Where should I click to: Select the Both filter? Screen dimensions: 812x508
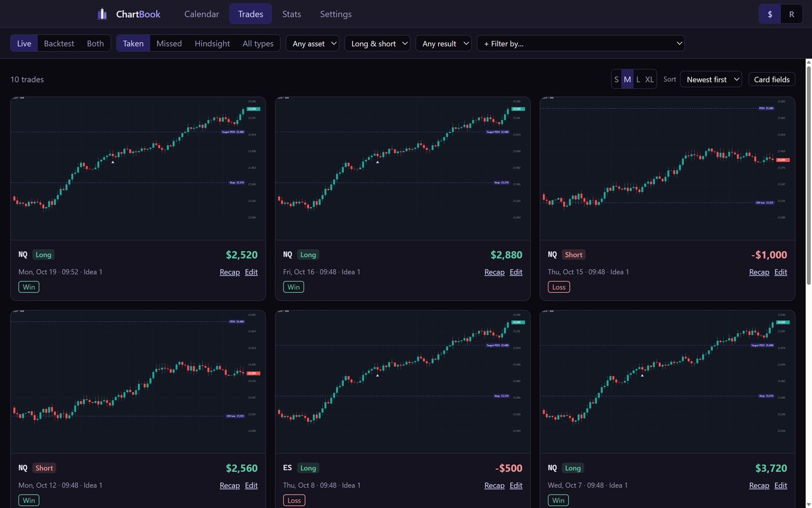[95, 44]
